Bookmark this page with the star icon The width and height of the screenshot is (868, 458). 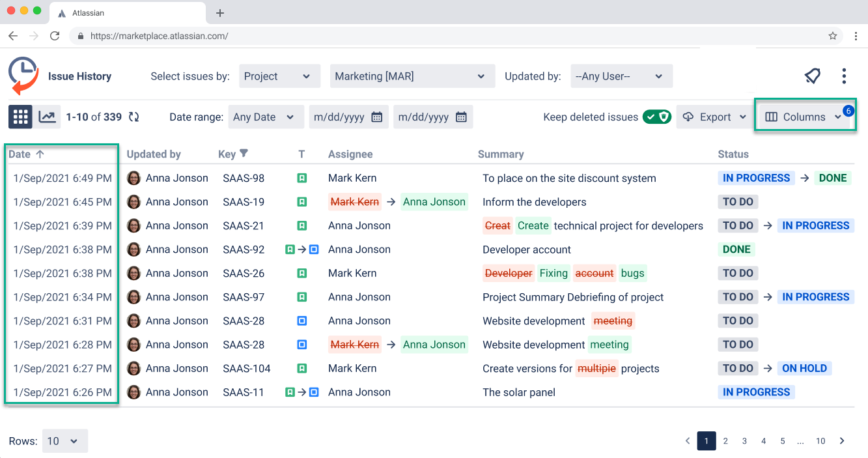tap(833, 36)
